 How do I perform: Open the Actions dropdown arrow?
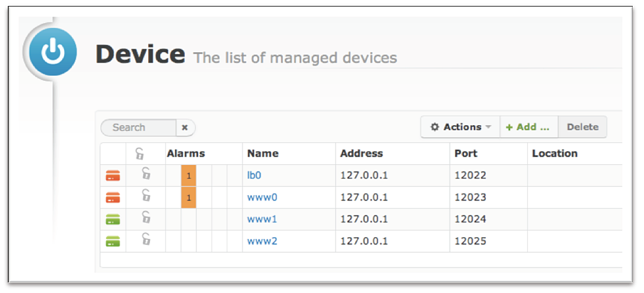[488, 127]
